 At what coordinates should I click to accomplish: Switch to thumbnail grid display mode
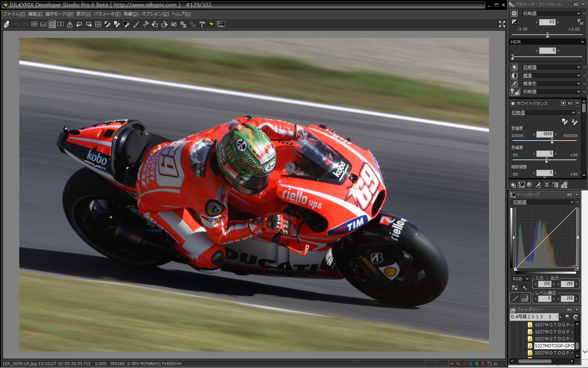click(x=34, y=24)
